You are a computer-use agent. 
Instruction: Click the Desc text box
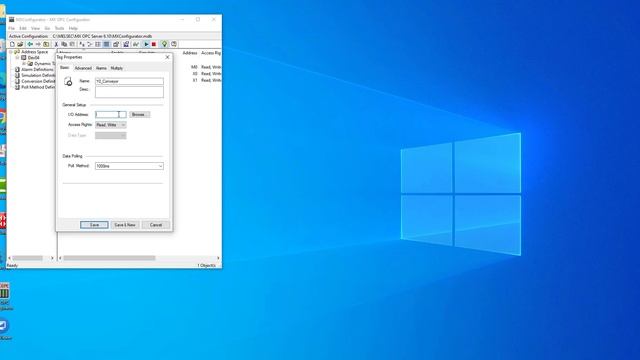[129, 92]
